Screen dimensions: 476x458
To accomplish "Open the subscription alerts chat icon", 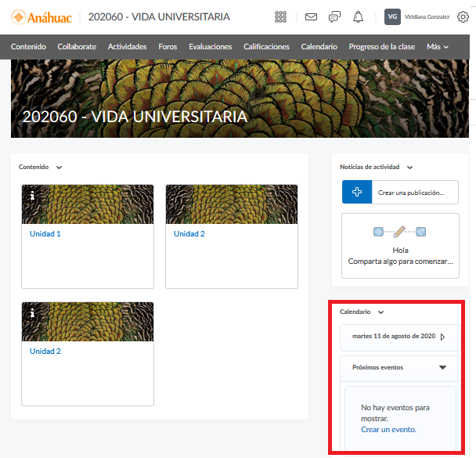I will click(334, 16).
